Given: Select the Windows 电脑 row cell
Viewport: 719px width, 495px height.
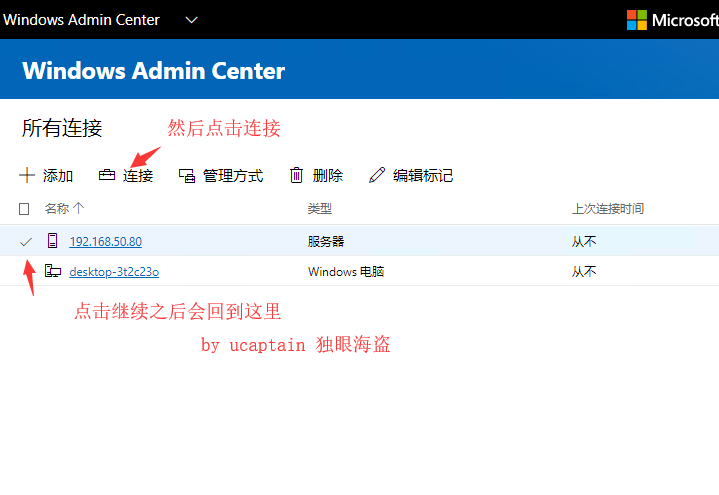Looking at the screenshot, I should tap(346, 272).
